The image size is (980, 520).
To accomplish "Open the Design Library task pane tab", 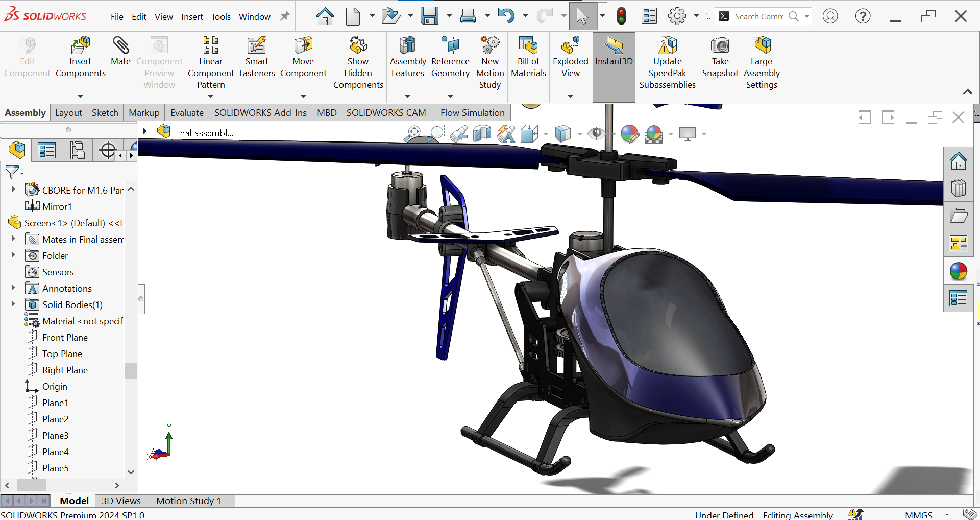I will click(x=958, y=188).
